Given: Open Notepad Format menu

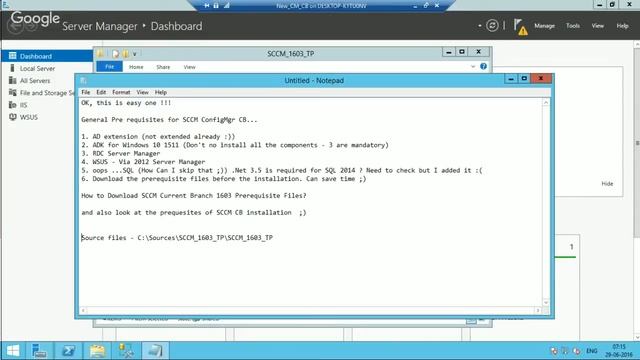Looking at the screenshot, I should (x=121, y=92).
